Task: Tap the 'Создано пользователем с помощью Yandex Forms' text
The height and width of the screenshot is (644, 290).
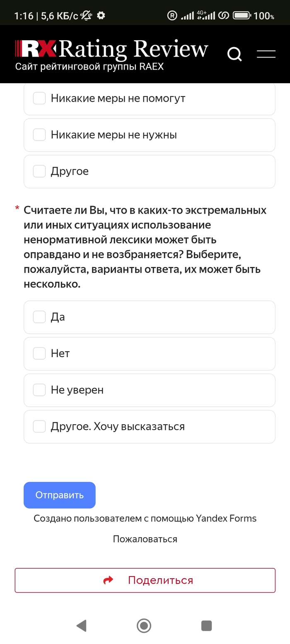Action: click(145, 519)
